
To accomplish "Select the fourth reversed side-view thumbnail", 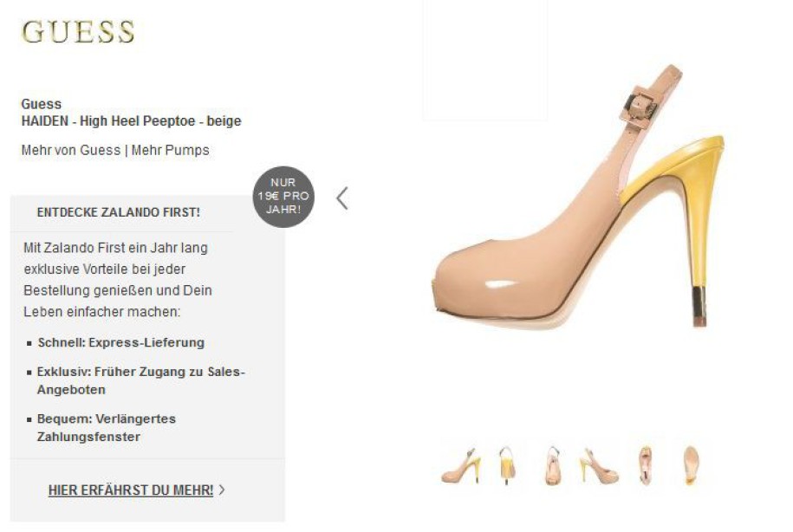I will pyautogui.click(x=599, y=466).
